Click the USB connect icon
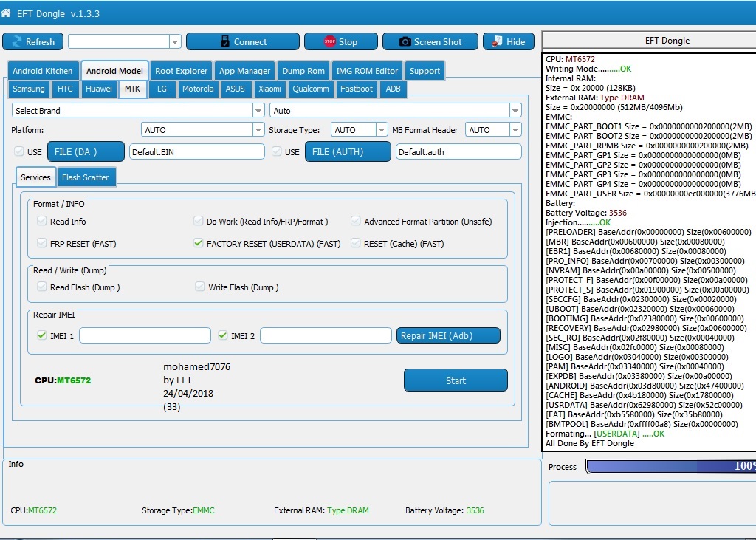The width and height of the screenshot is (756, 540). click(x=224, y=41)
